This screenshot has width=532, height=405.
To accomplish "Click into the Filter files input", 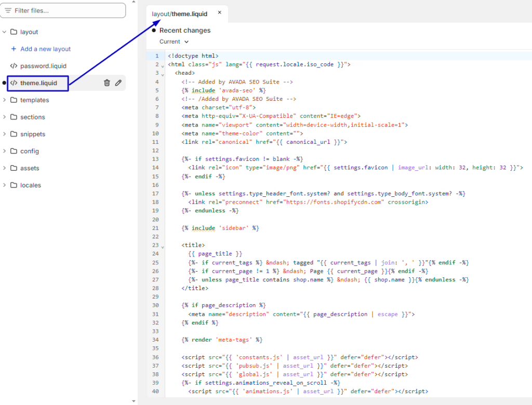I will pos(62,10).
